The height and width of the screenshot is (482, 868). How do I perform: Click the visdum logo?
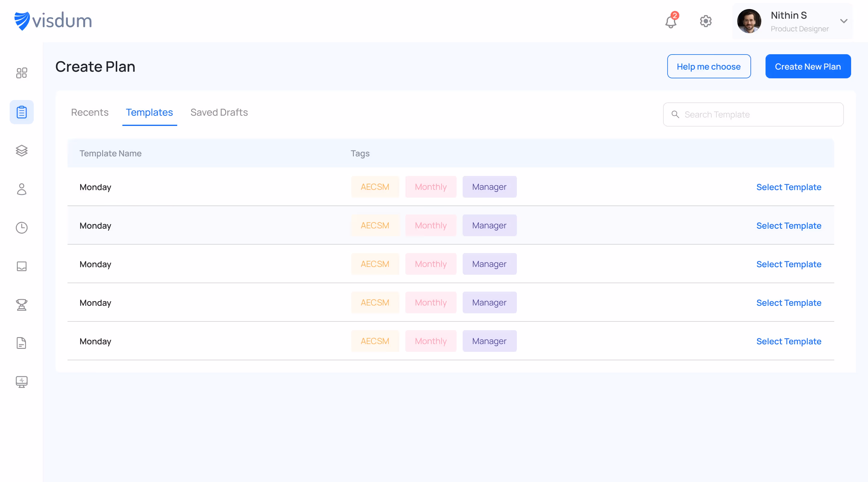(53, 21)
